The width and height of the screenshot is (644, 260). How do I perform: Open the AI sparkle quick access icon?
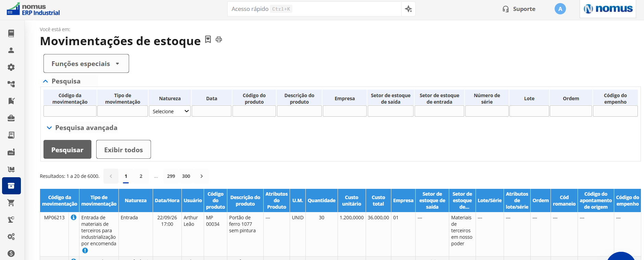(x=408, y=9)
